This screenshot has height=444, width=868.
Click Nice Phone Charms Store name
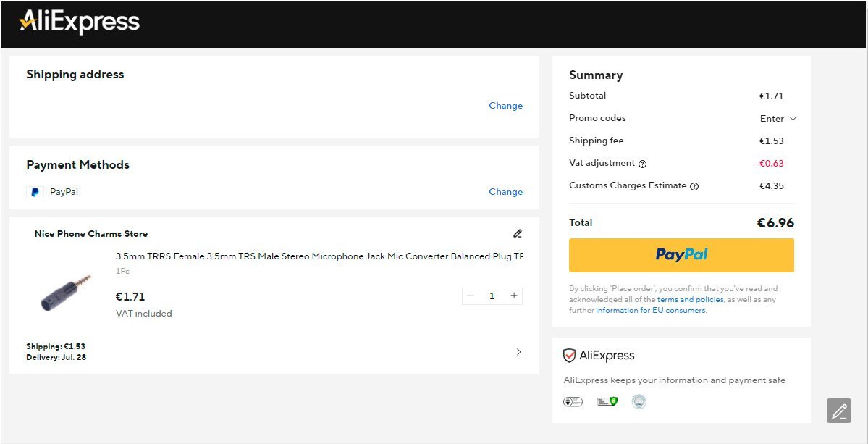point(90,234)
